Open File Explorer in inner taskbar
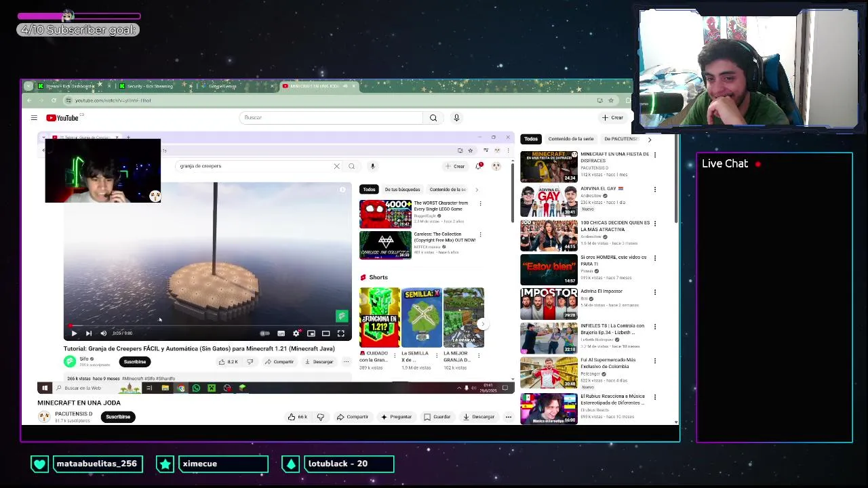Viewport: 868px width, 488px height. [165, 388]
